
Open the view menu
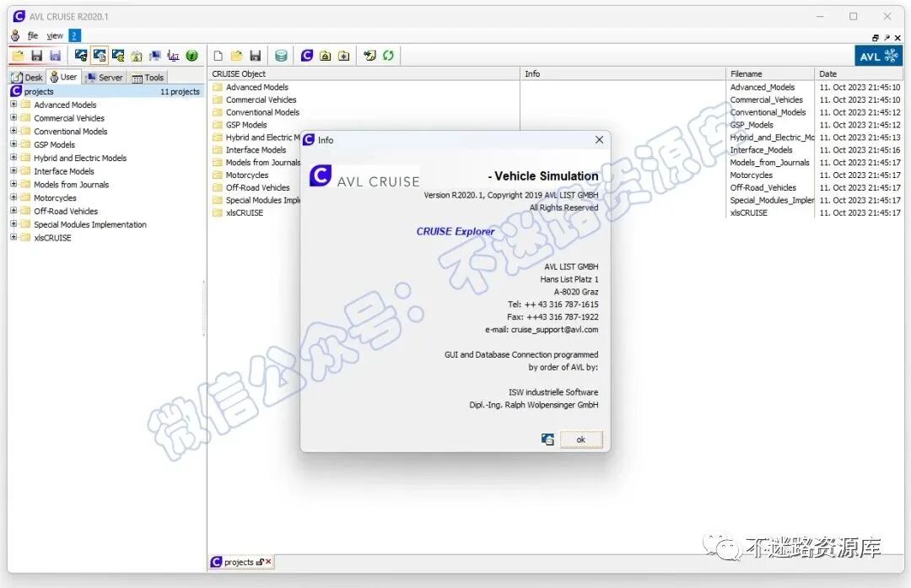[55, 35]
